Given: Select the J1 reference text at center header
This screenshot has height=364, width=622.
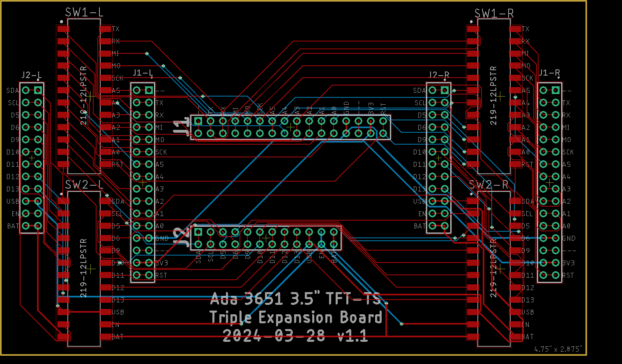Looking at the screenshot, I should coord(181,127).
